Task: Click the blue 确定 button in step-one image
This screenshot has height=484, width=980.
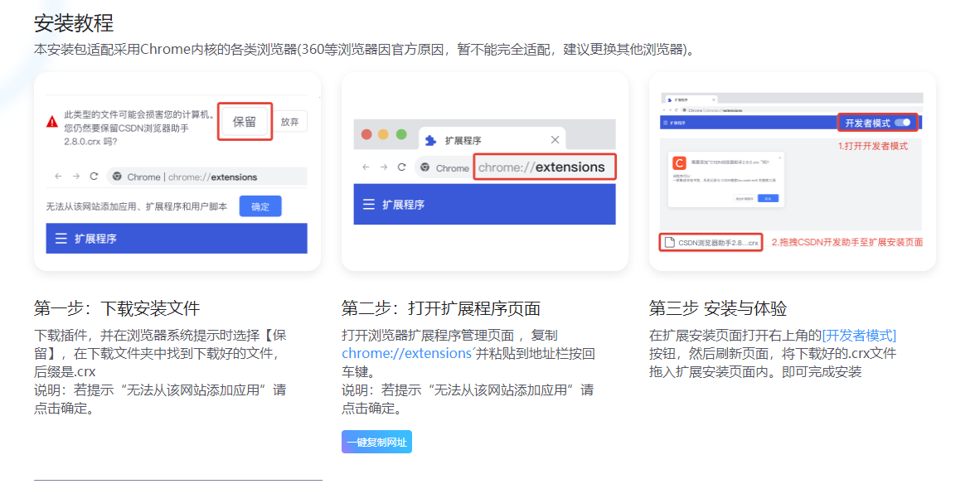Action: tap(260, 206)
